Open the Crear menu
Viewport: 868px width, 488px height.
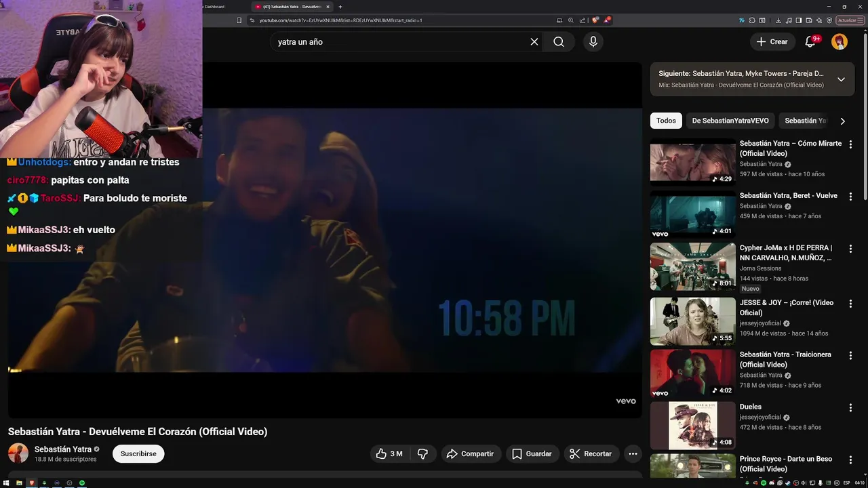[x=772, y=41]
